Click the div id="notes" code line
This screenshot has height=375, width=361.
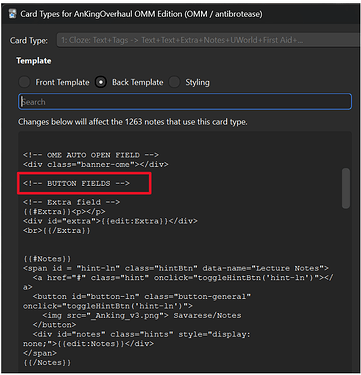[142, 334]
